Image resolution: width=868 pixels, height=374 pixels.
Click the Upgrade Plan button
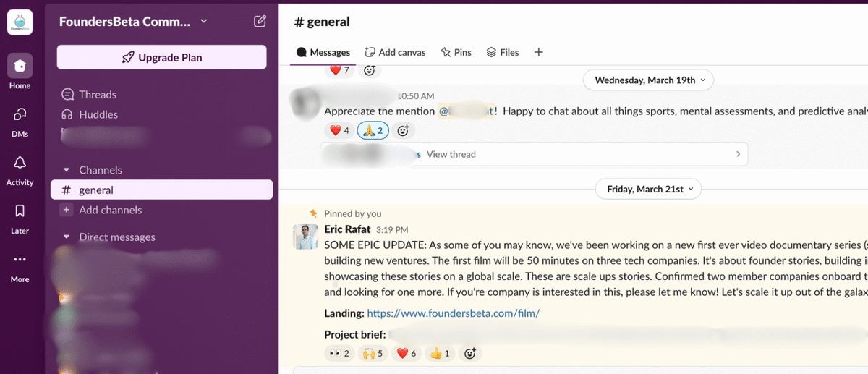(x=161, y=57)
